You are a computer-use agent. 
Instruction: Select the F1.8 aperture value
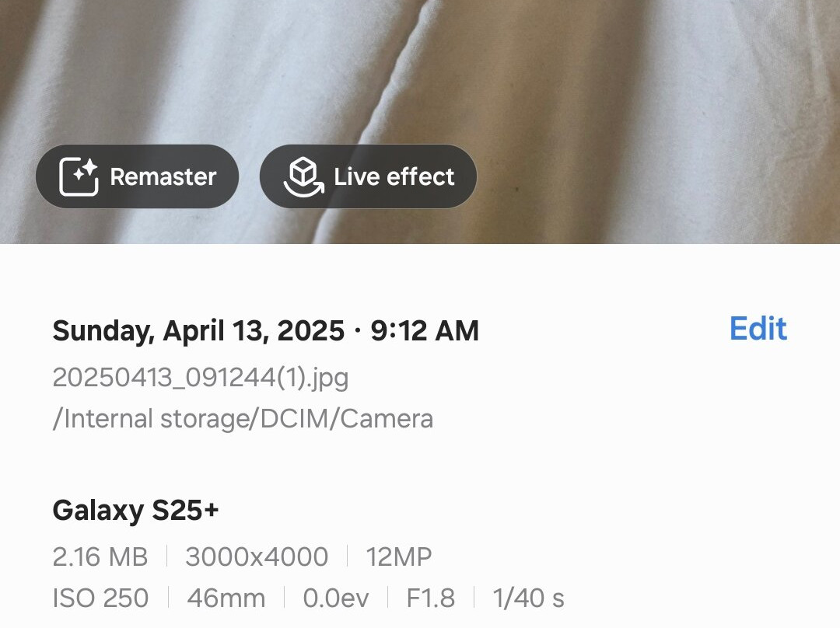click(430, 598)
